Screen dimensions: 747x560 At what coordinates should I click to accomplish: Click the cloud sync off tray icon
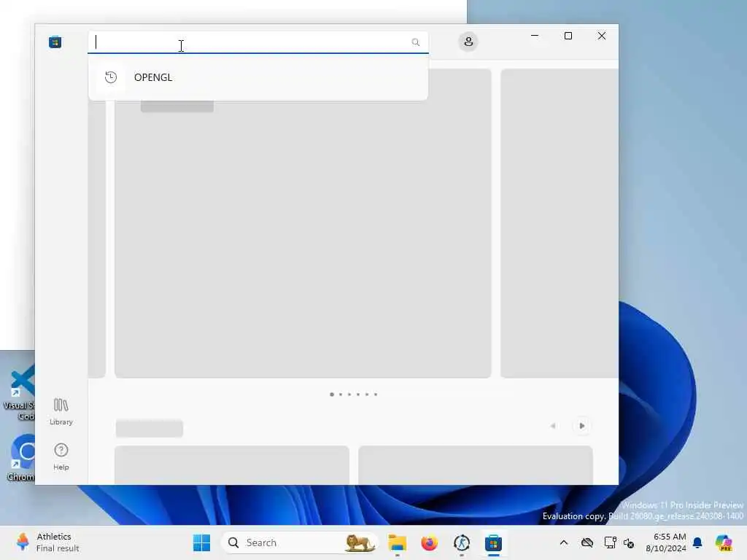(x=587, y=542)
